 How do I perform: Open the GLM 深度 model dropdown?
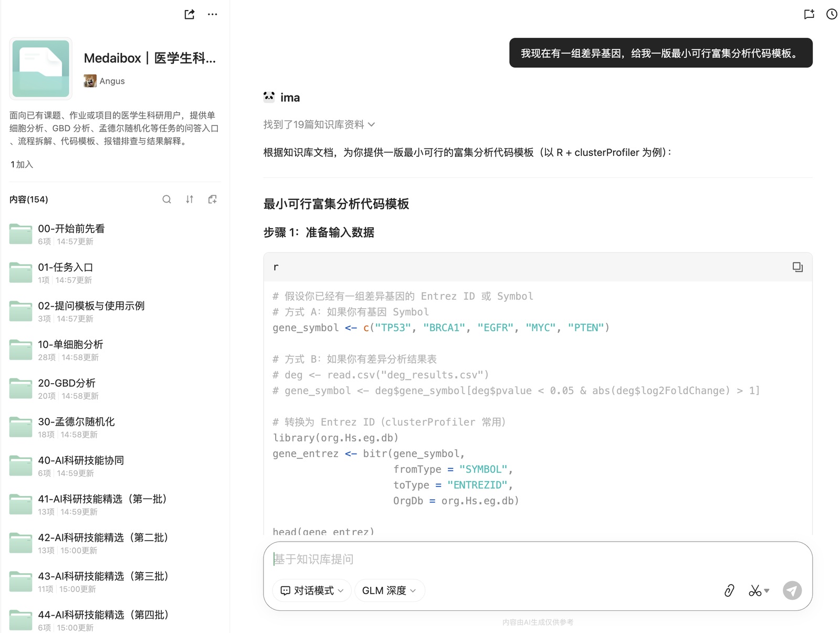click(389, 590)
